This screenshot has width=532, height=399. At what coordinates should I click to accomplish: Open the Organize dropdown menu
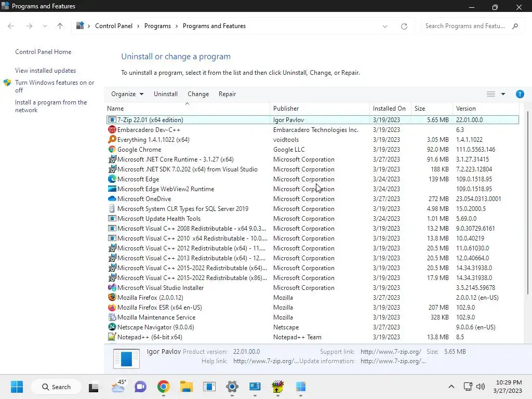coord(127,94)
